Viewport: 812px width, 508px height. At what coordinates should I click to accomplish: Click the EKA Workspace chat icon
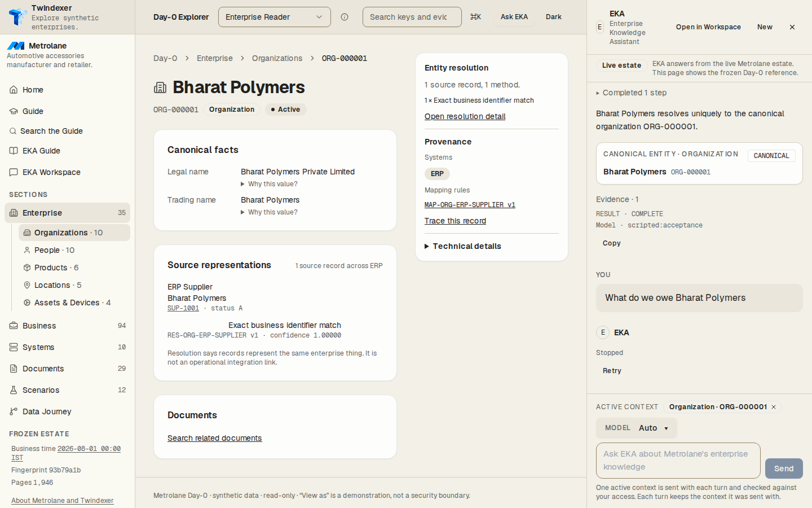(x=14, y=172)
